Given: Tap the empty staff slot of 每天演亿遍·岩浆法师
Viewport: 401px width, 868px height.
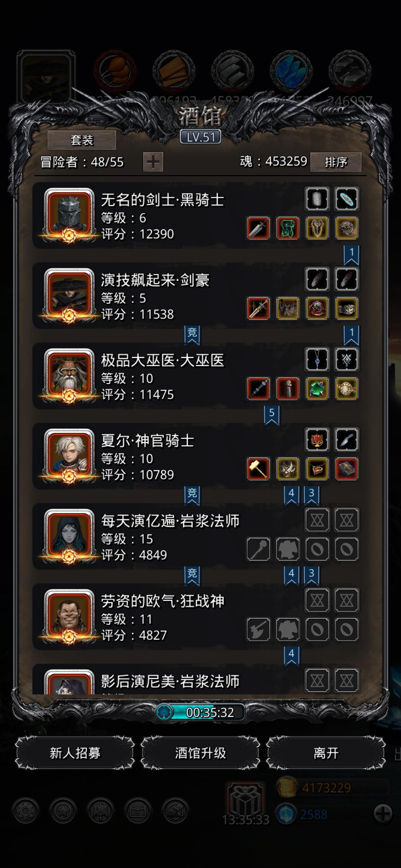Looking at the screenshot, I should (258, 549).
